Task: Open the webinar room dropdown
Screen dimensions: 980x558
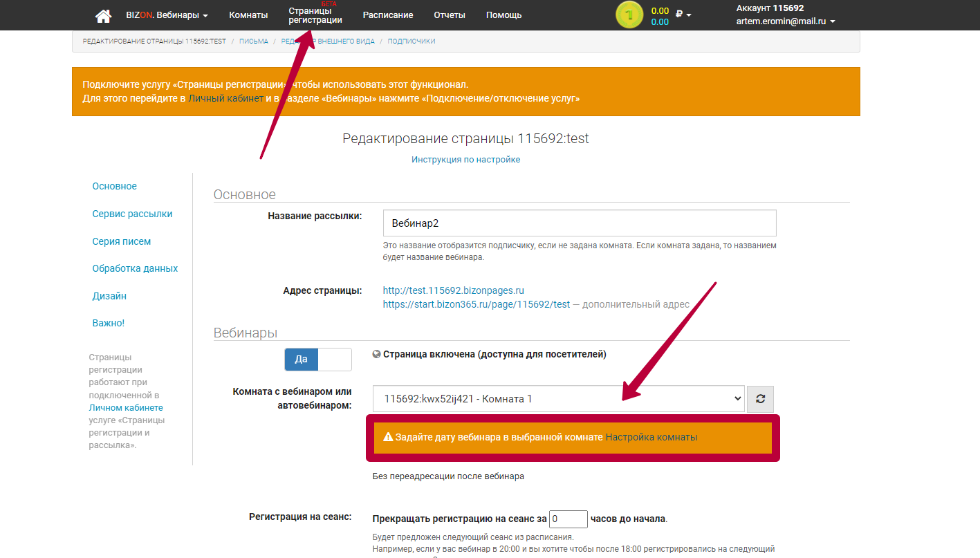Action: click(x=558, y=399)
